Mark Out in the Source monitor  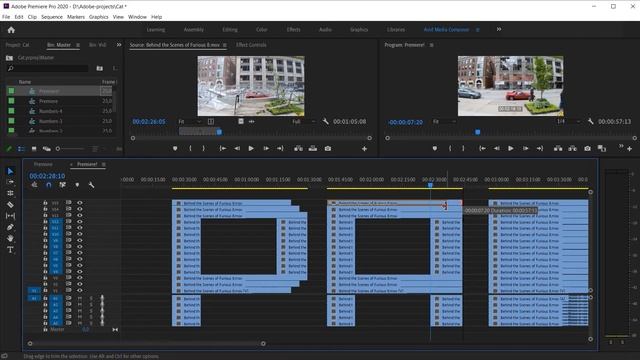click(204, 149)
